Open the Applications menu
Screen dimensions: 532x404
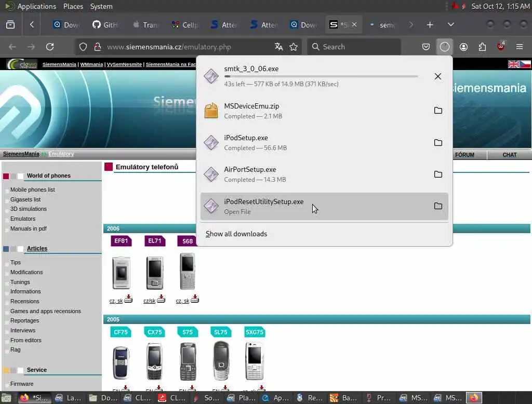tap(37, 6)
